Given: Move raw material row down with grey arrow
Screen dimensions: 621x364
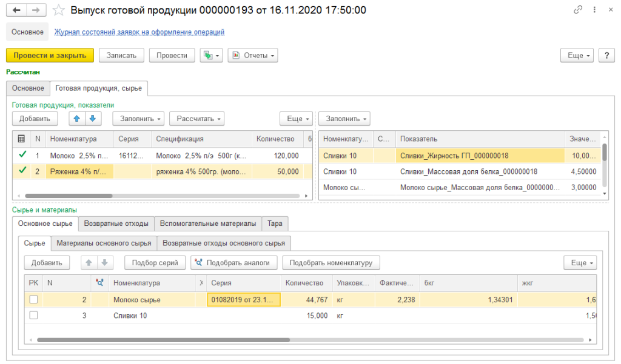Looking at the screenshot, I should (x=104, y=262).
